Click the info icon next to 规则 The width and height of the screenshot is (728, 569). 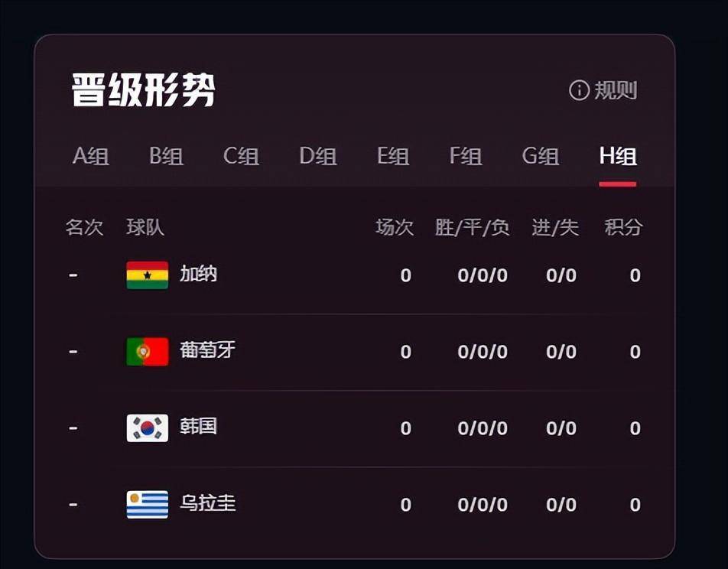pos(579,90)
